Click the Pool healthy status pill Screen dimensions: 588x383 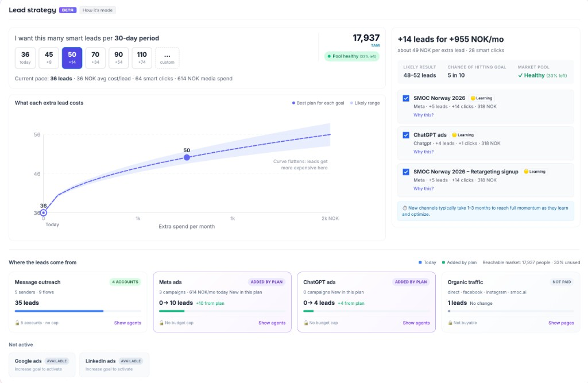[352, 56]
